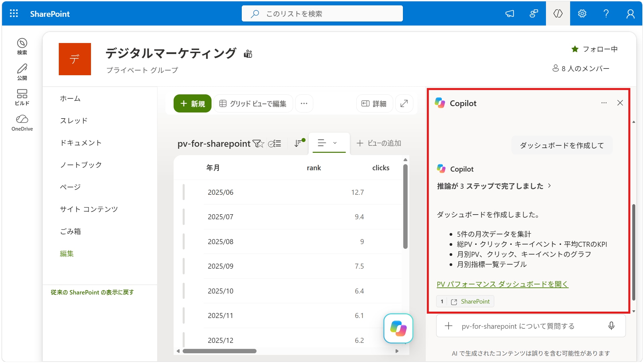Open 公開 in the left rail

pos(22,72)
